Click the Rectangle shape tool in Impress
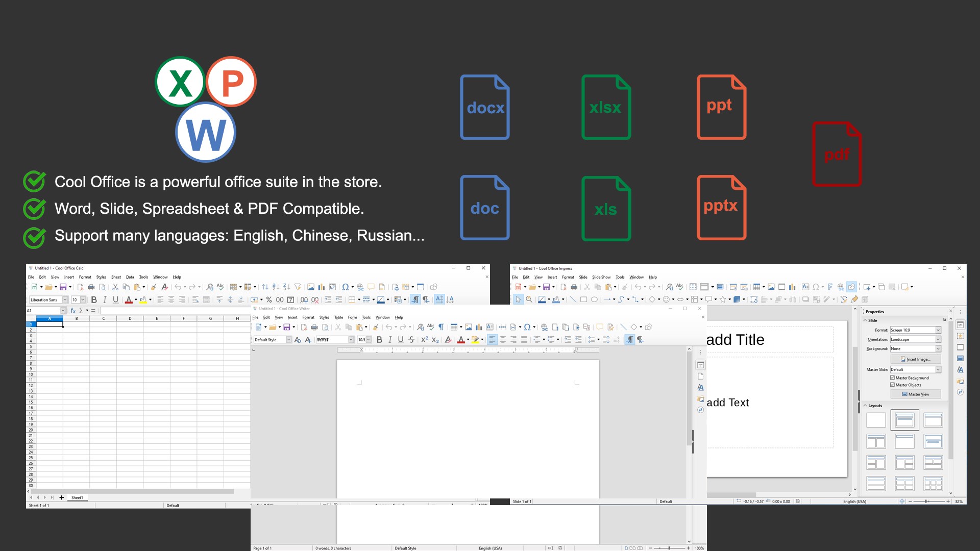Image resolution: width=980 pixels, height=551 pixels. pos(583,299)
